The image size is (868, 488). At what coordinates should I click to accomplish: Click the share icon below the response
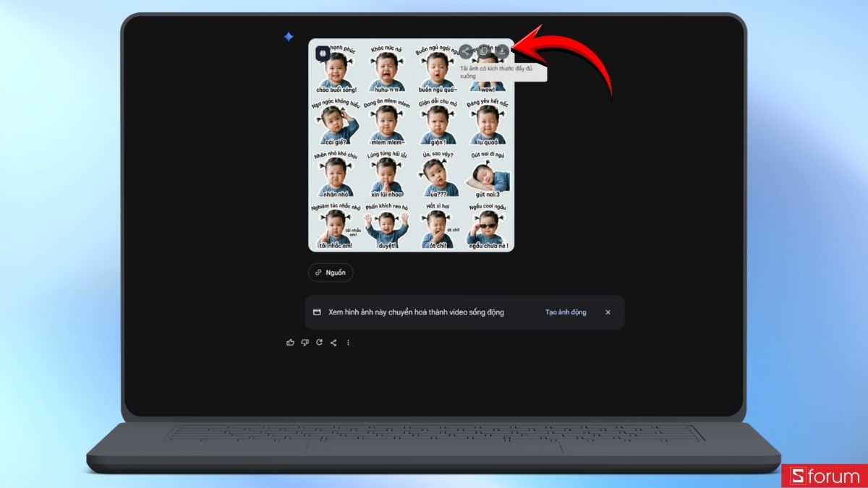(333, 343)
